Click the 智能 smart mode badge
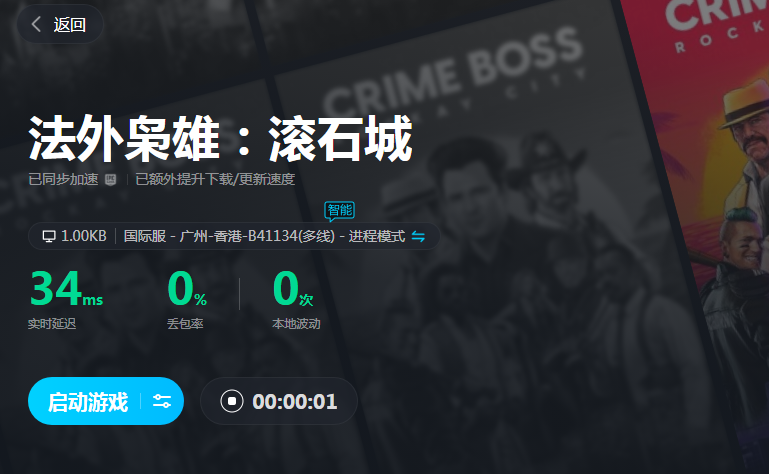The height and width of the screenshot is (474, 769). (x=339, y=211)
